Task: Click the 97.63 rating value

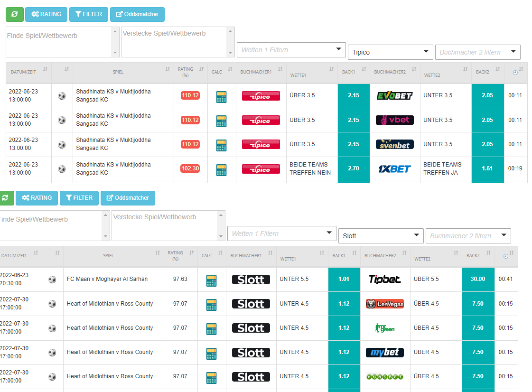Action: click(x=180, y=280)
